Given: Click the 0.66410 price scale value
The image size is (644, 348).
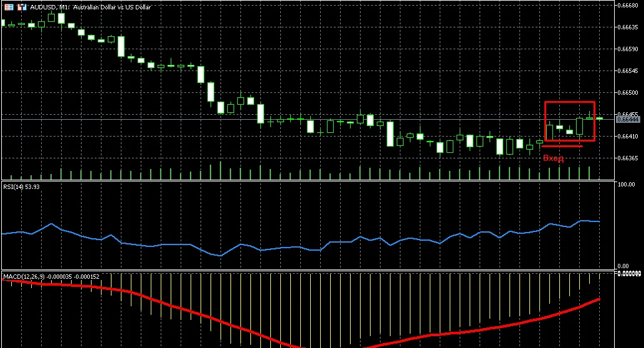Looking at the screenshot, I should coord(628,136).
